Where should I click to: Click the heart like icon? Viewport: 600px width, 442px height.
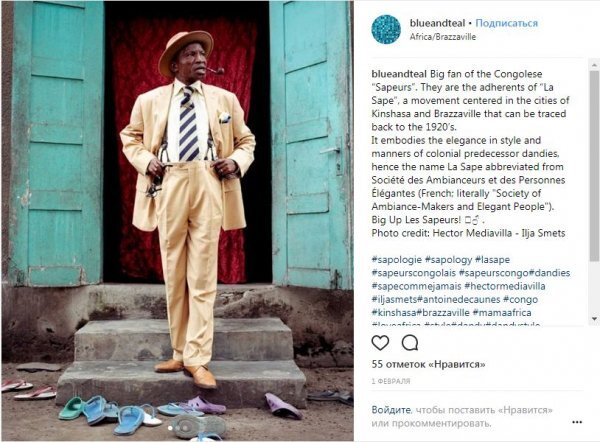click(380, 343)
